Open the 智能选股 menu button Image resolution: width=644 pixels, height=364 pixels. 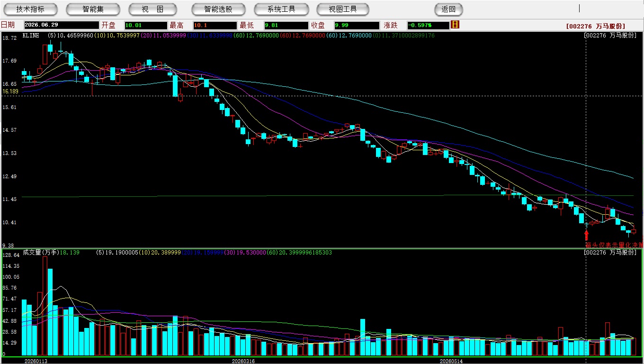(x=218, y=9)
